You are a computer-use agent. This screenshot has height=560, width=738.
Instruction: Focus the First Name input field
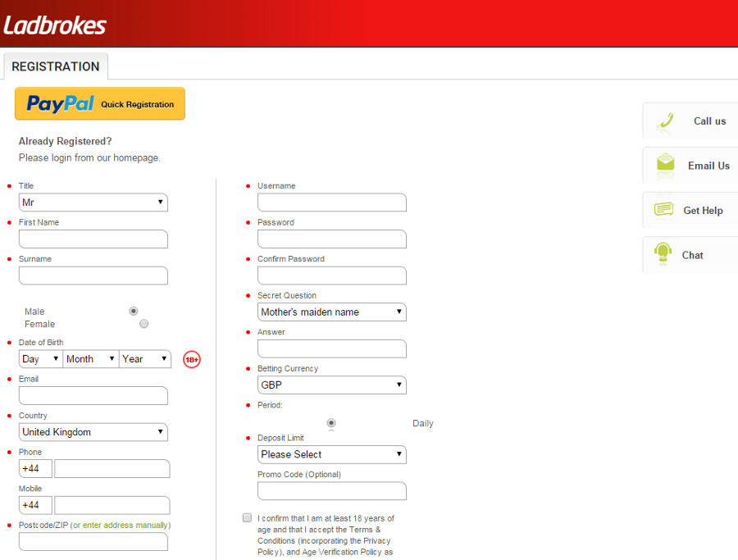click(x=93, y=239)
